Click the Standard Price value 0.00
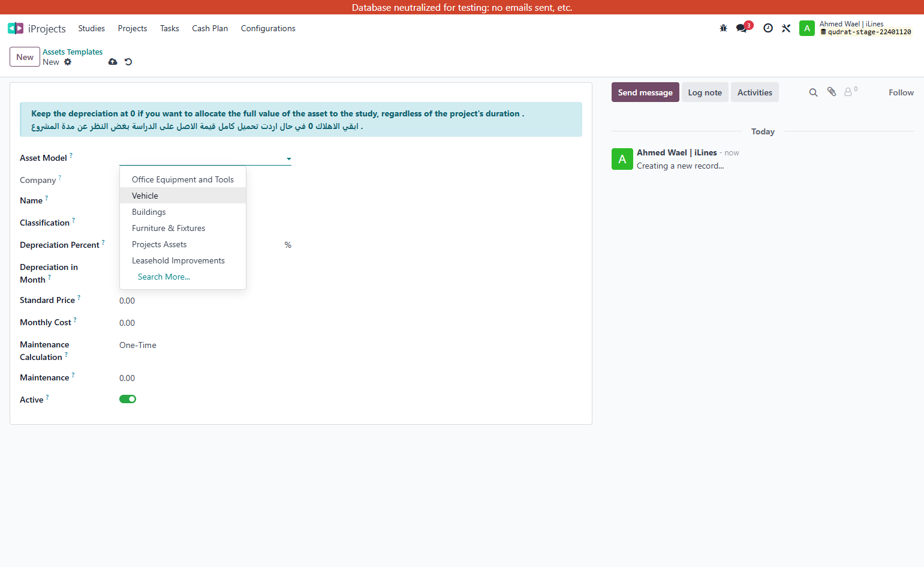 [x=127, y=301]
